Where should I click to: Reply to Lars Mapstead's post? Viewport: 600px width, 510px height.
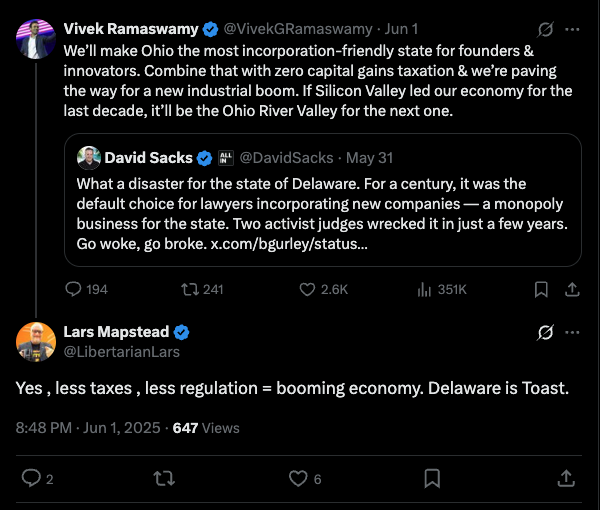(x=37, y=478)
